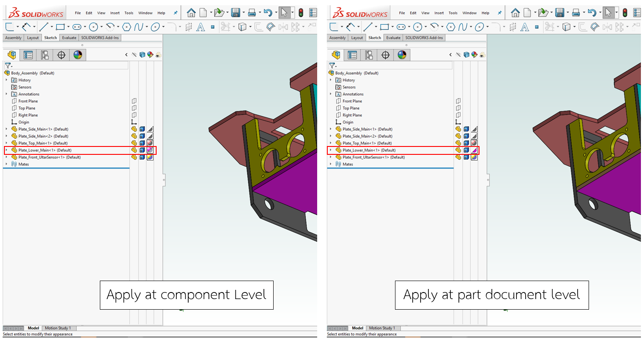Viewport: 644px width, 340px height.
Task: Select the Spline tool in the left window
Action: coord(139,27)
